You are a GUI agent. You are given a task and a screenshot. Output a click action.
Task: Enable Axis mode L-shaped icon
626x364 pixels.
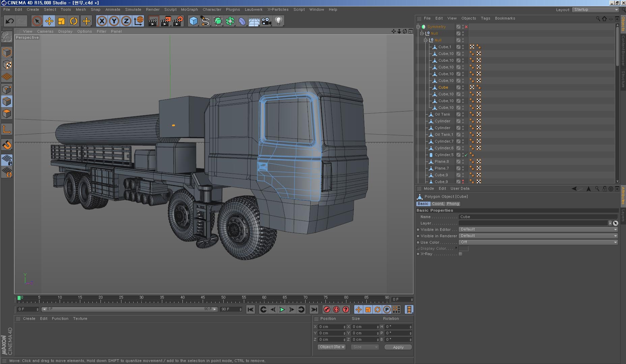click(7, 129)
